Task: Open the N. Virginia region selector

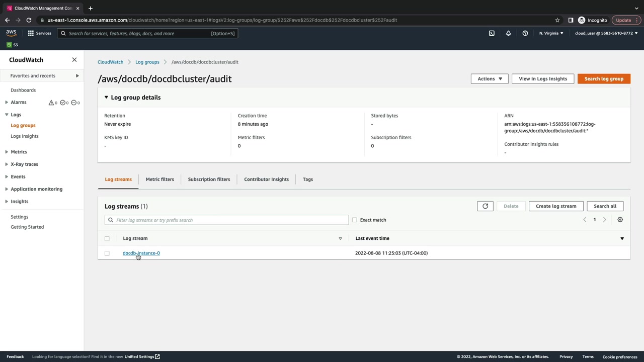Action: coord(551,33)
